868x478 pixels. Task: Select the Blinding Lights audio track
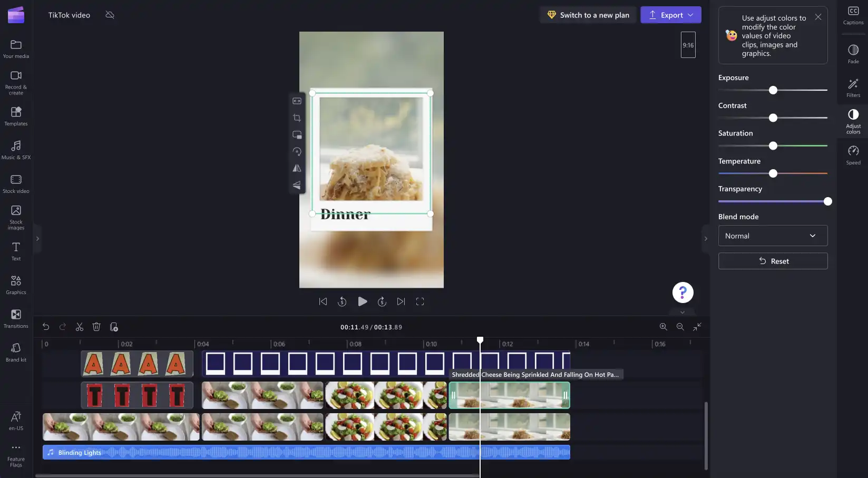click(306, 452)
